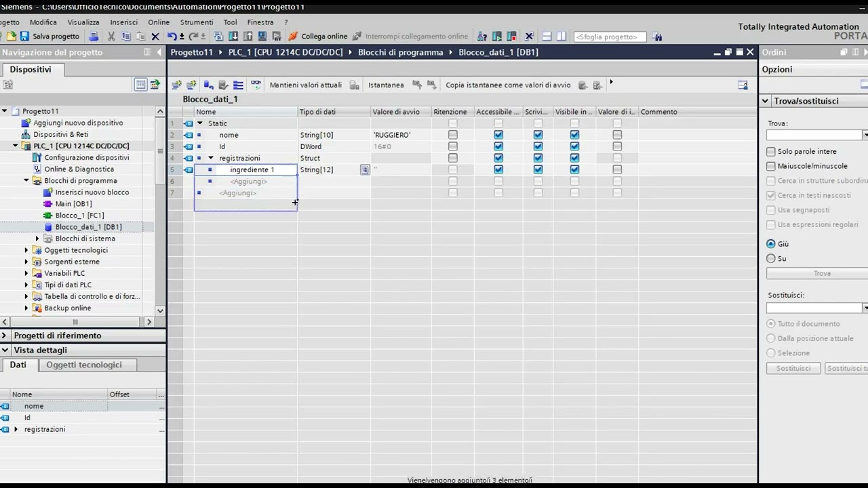The height and width of the screenshot is (488, 868).
Task: Click the Print icon in the main toolbar
Action: 94,37
